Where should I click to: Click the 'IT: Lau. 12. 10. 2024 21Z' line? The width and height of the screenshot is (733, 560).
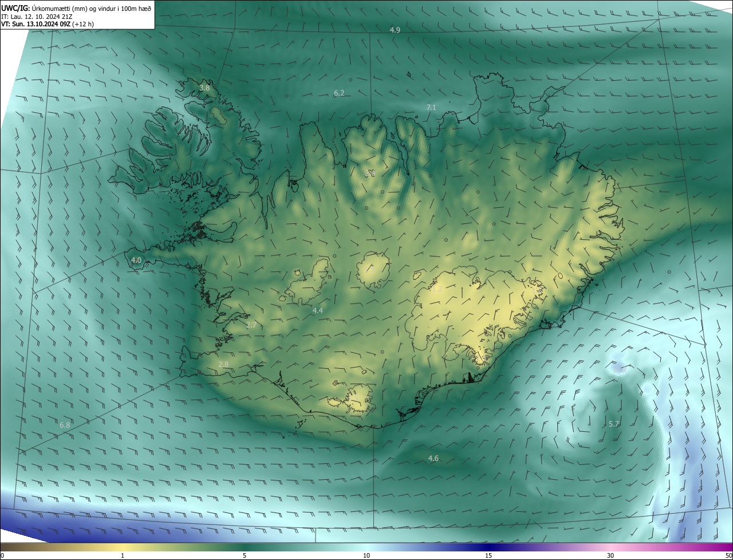pyautogui.click(x=37, y=16)
